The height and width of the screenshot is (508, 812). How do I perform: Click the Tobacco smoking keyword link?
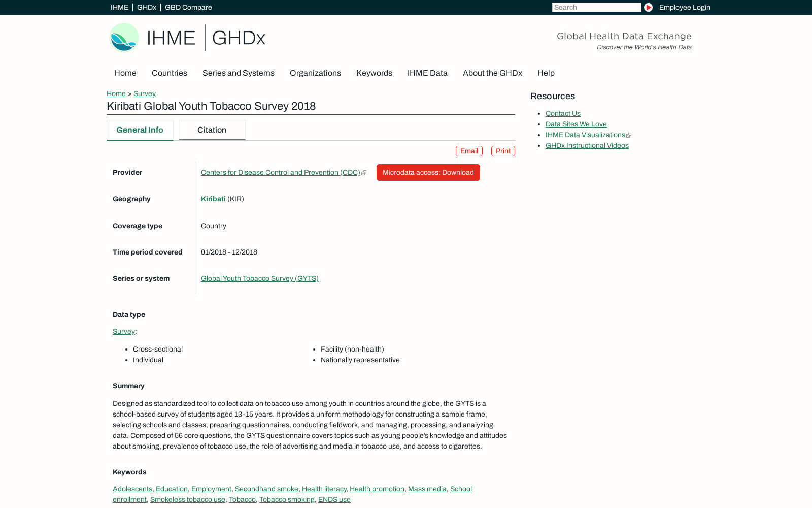(287, 500)
